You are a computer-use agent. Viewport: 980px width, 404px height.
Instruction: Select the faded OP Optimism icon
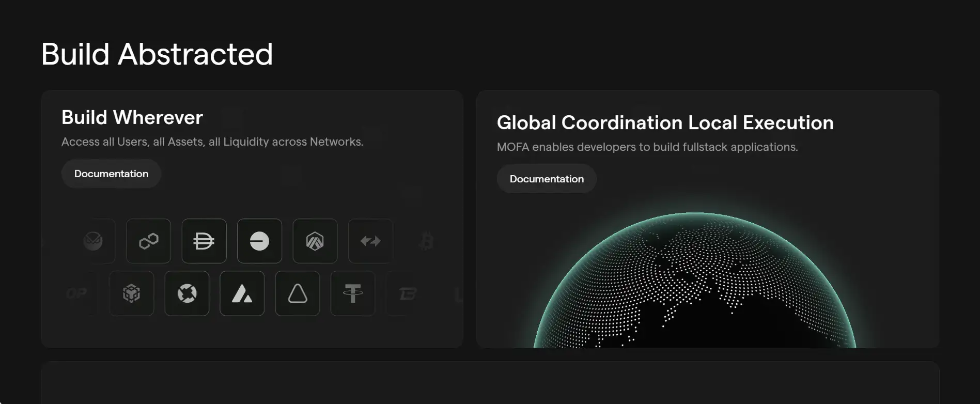(x=77, y=293)
